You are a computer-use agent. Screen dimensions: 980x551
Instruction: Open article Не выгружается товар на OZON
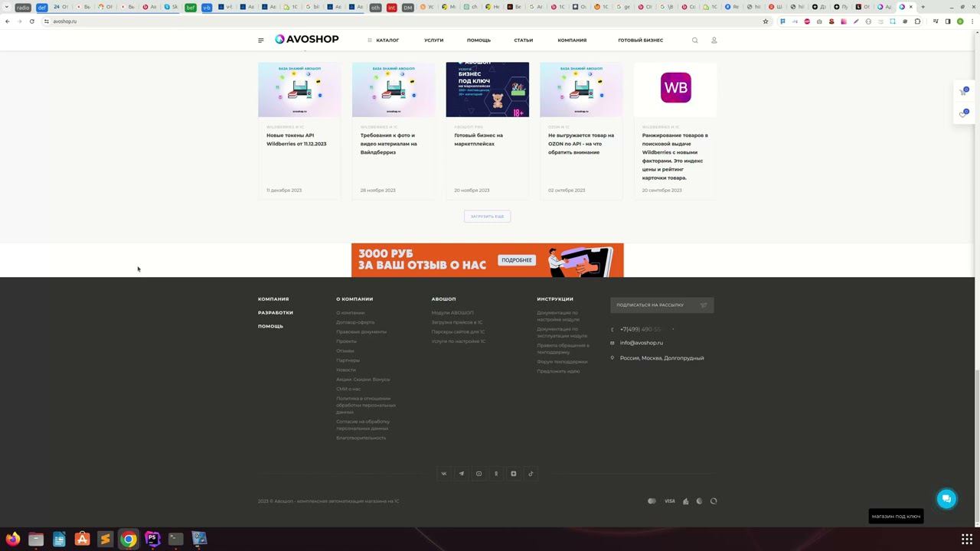point(581,144)
